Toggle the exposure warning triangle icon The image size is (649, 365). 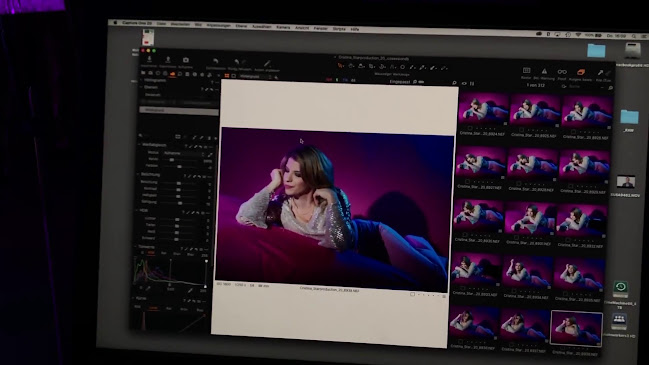click(544, 72)
